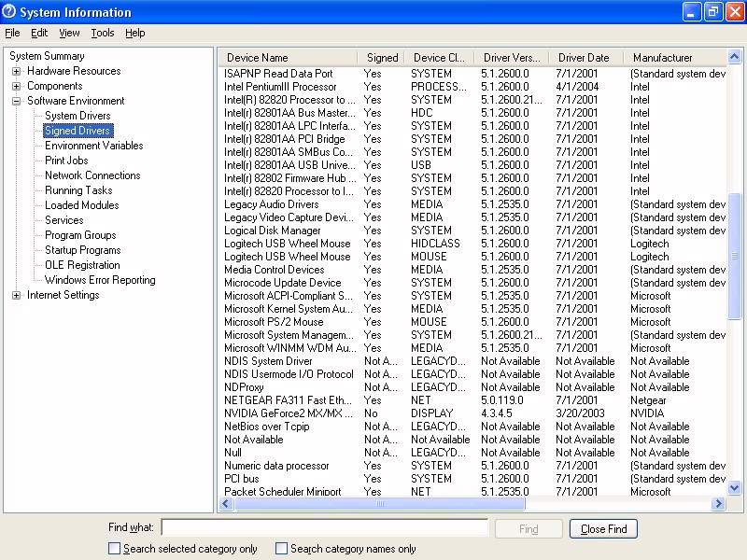Open the File menu
The height and width of the screenshot is (560, 747).
tap(12, 33)
